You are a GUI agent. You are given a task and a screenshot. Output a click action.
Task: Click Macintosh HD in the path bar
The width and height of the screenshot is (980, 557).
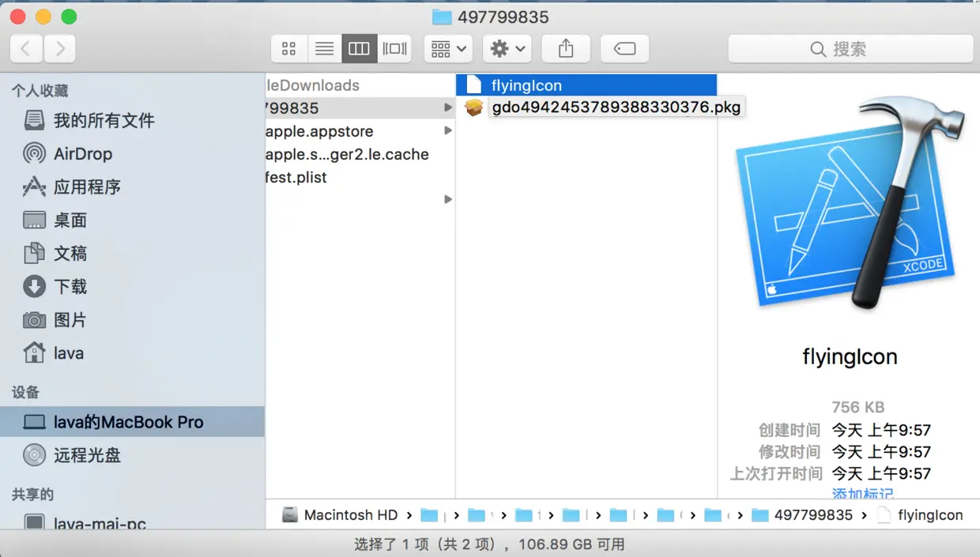pyautogui.click(x=351, y=515)
